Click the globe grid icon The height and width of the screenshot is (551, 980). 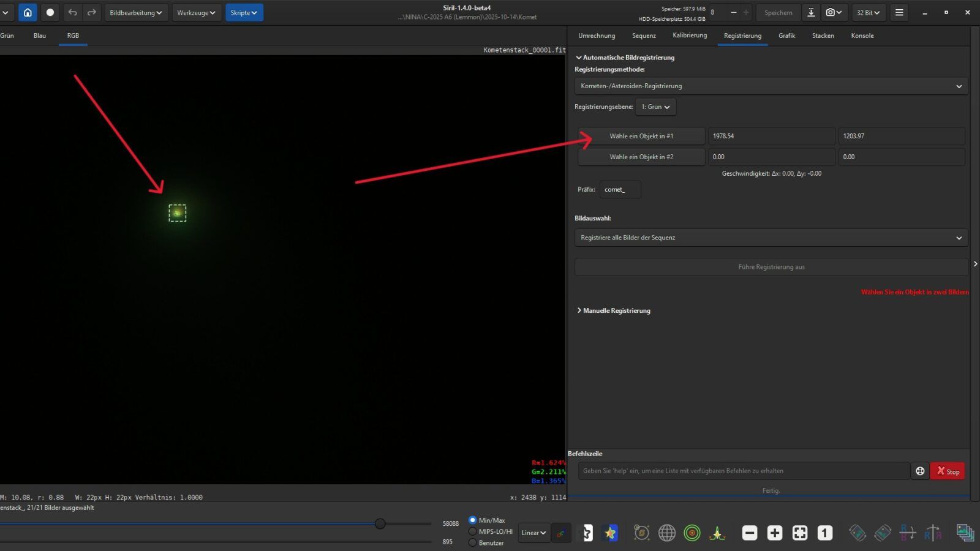tap(666, 533)
